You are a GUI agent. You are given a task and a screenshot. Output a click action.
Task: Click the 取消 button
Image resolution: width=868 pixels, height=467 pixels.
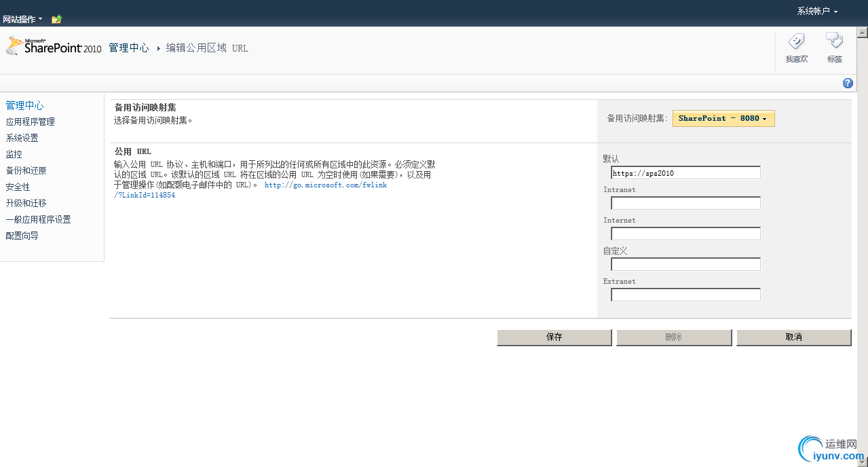click(794, 337)
